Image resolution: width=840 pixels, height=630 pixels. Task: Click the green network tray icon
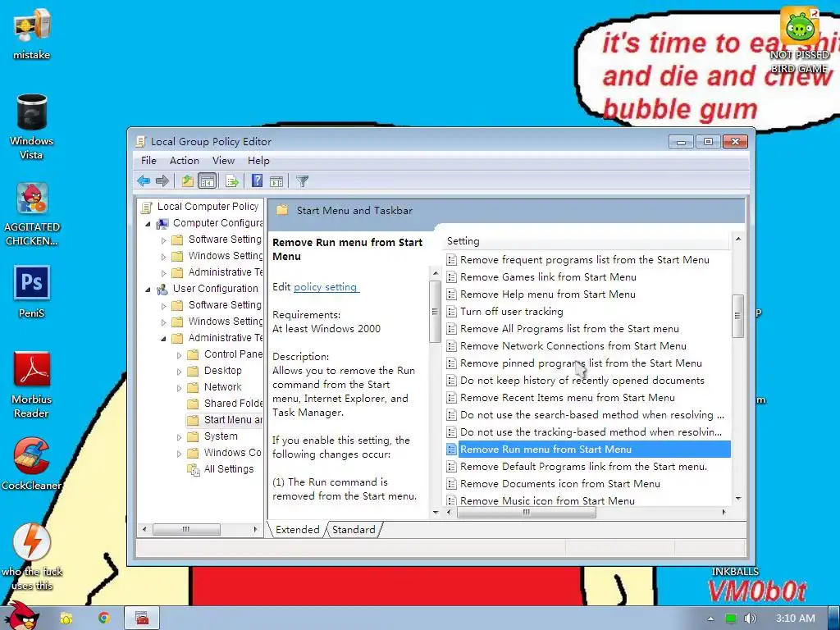(730, 619)
